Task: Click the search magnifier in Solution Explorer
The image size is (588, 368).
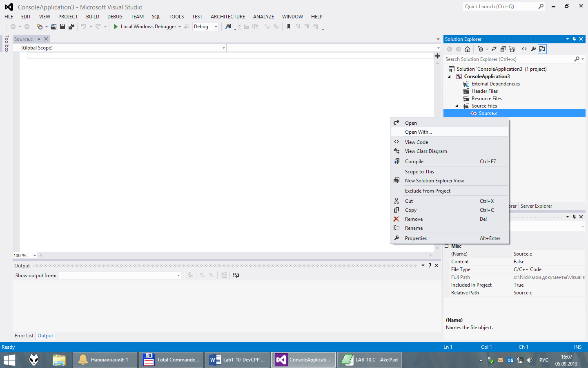Action: tap(577, 59)
